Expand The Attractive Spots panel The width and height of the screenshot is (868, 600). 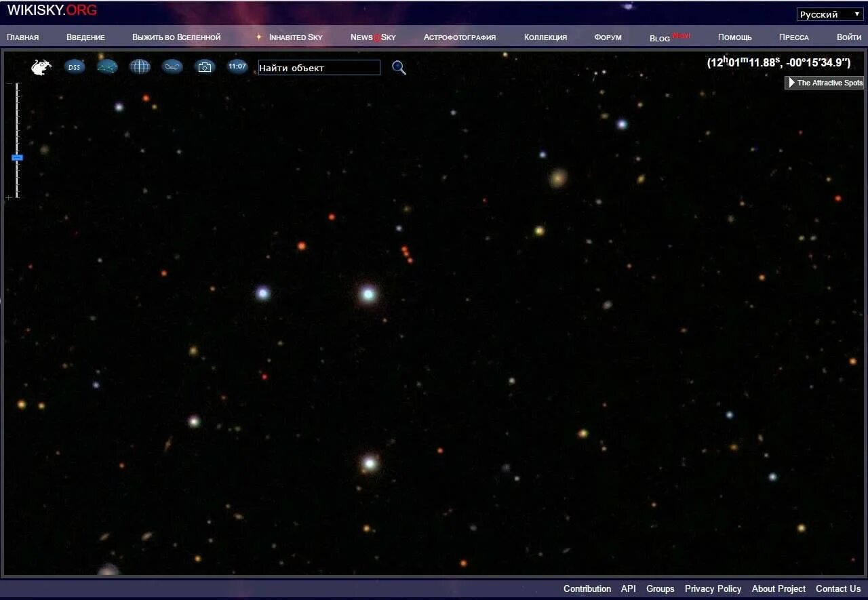coord(824,83)
